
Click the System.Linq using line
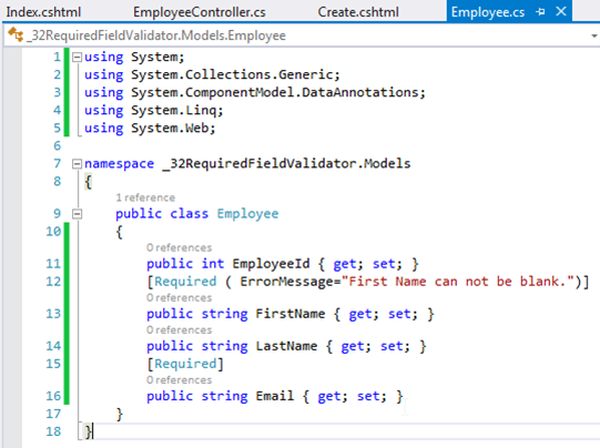(153, 111)
